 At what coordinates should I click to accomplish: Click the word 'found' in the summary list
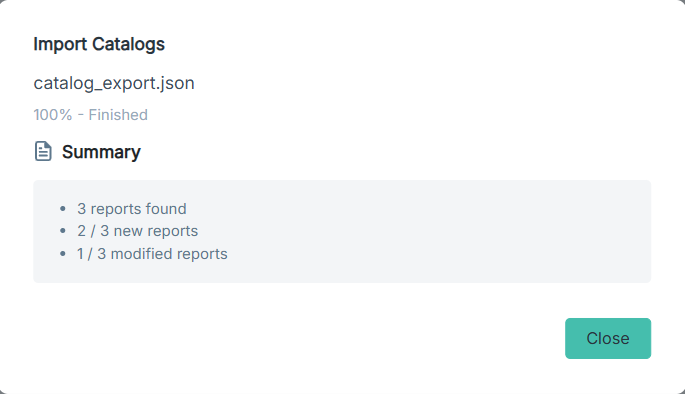tap(166, 209)
